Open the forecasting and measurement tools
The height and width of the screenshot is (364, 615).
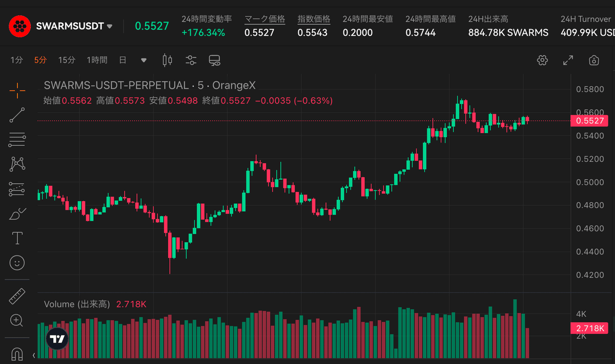tap(17, 189)
